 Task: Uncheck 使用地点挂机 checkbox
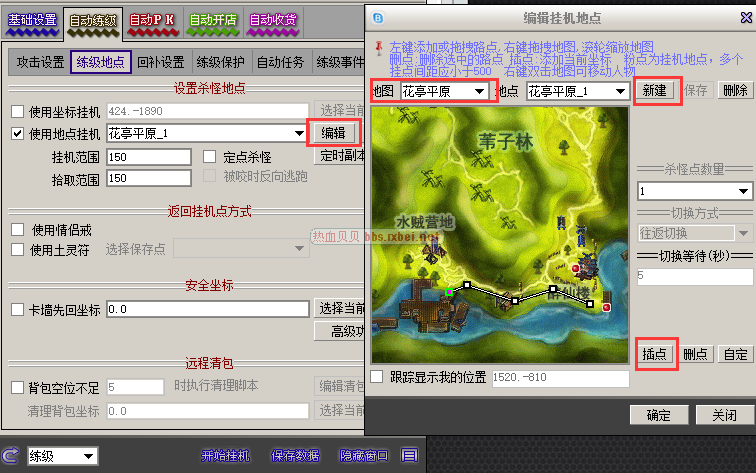[17, 134]
